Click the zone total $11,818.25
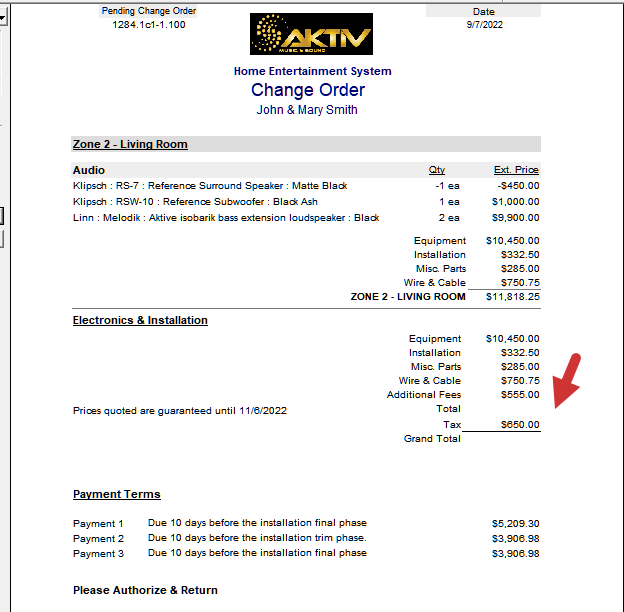624x612 pixels. point(513,297)
